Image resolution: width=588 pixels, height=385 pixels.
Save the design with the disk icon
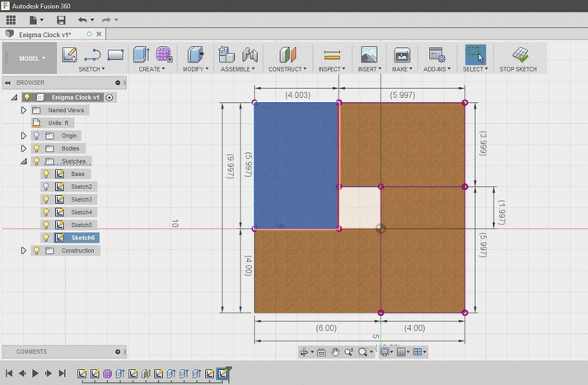point(61,20)
